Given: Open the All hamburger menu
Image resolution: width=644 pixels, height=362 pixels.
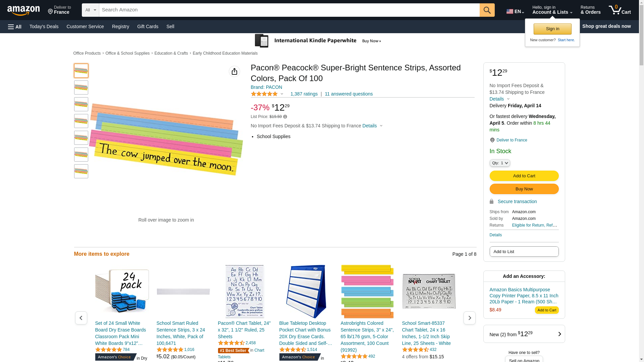Looking at the screenshot, I should 15,26.
